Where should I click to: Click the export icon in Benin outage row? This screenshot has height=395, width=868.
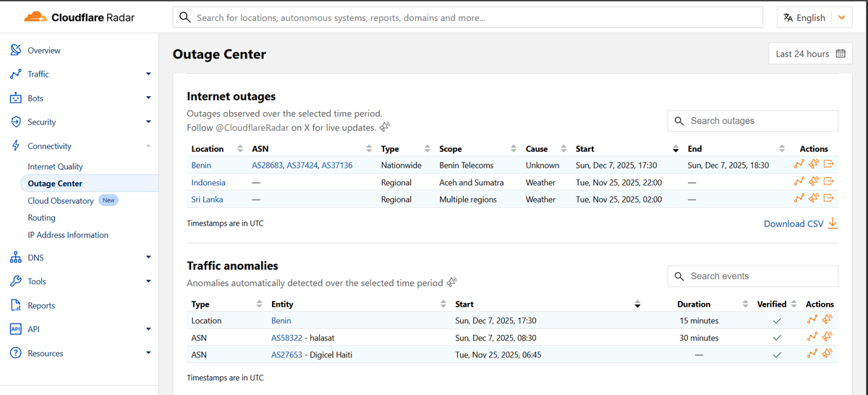830,165
